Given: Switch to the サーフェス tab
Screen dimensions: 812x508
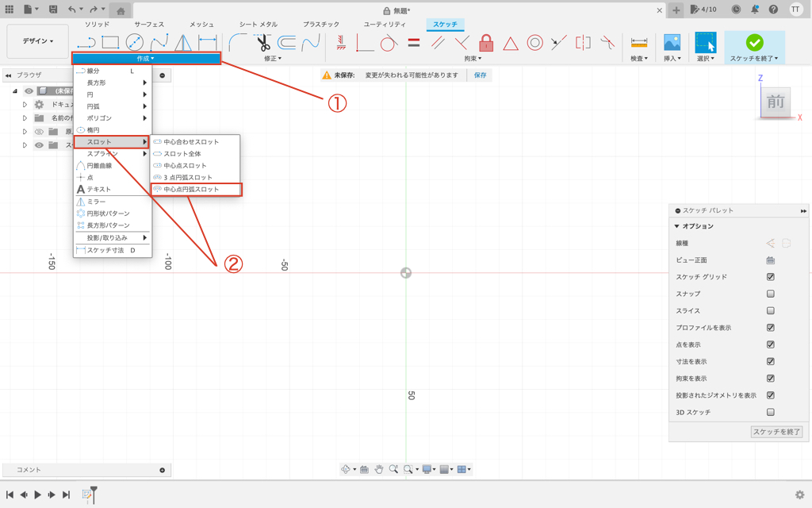Looking at the screenshot, I should (x=149, y=25).
